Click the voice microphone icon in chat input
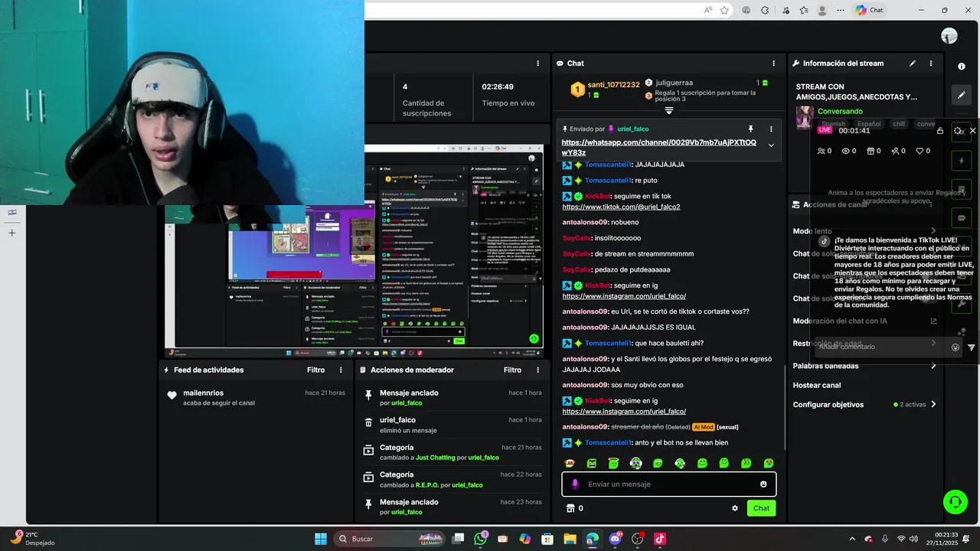 pyautogui.click(x=576, y=484)
